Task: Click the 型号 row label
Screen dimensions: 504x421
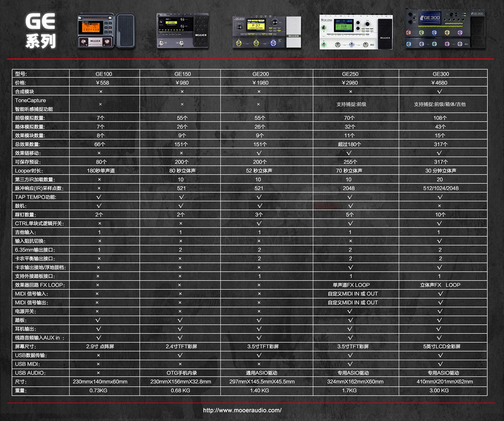Action: (x=21, y=74)
